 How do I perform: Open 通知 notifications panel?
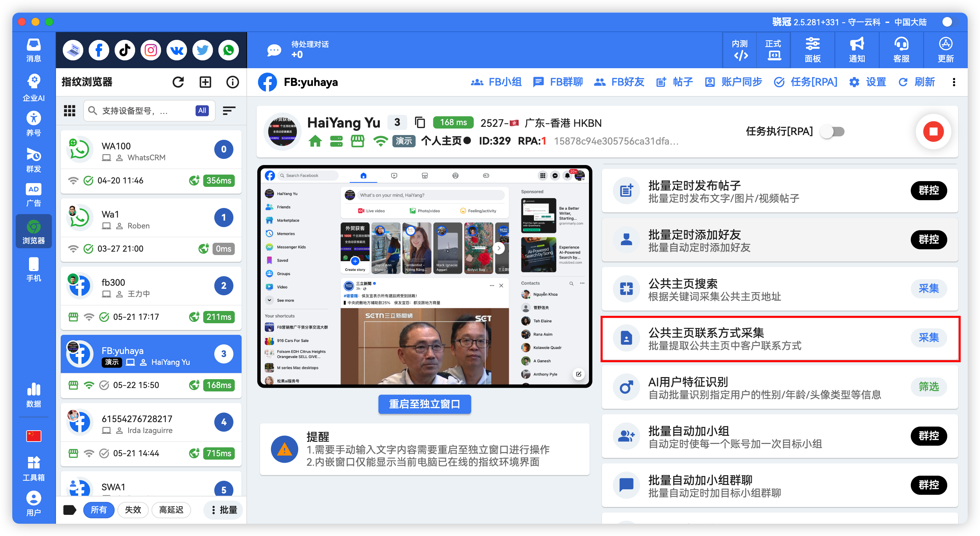[856, 50]
